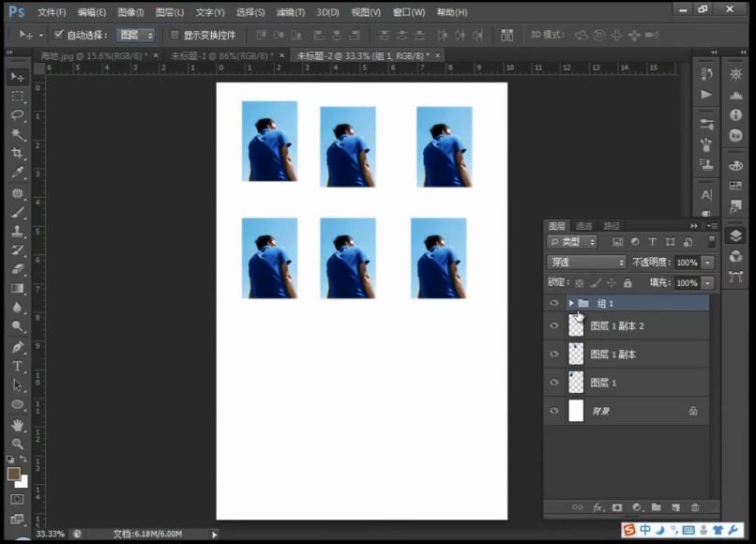Expand the 组 1 group triangle
Image resolution: width=756 pixels, height=544 pixels.
(571, 303)
